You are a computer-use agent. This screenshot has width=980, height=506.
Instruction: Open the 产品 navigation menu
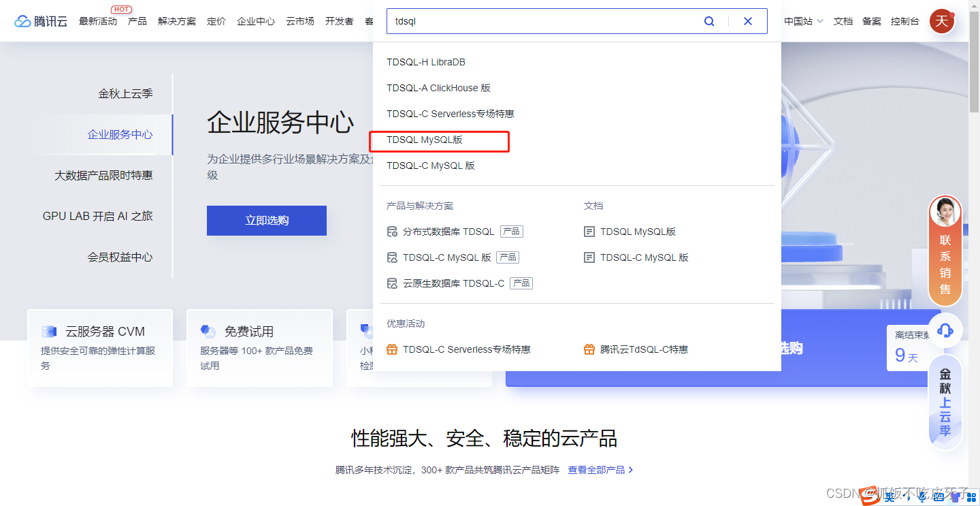point(137,21)
